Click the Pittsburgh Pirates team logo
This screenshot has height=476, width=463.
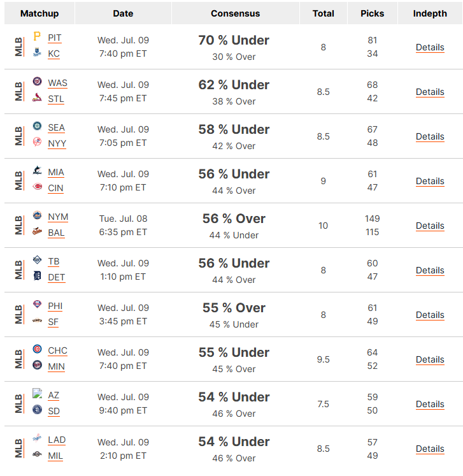pos(37,36)
